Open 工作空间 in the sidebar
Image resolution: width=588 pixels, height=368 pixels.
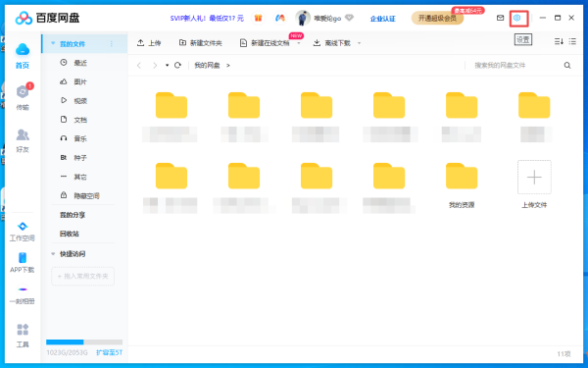tap(23, 232)
